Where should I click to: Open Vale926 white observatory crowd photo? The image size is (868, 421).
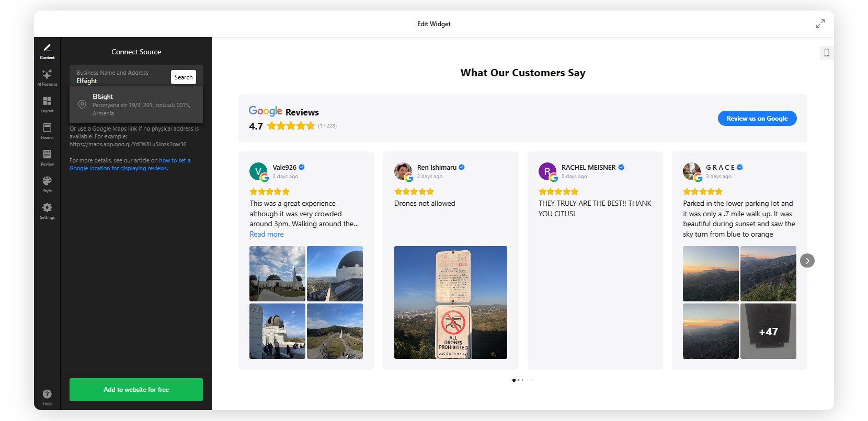(277, 331)
